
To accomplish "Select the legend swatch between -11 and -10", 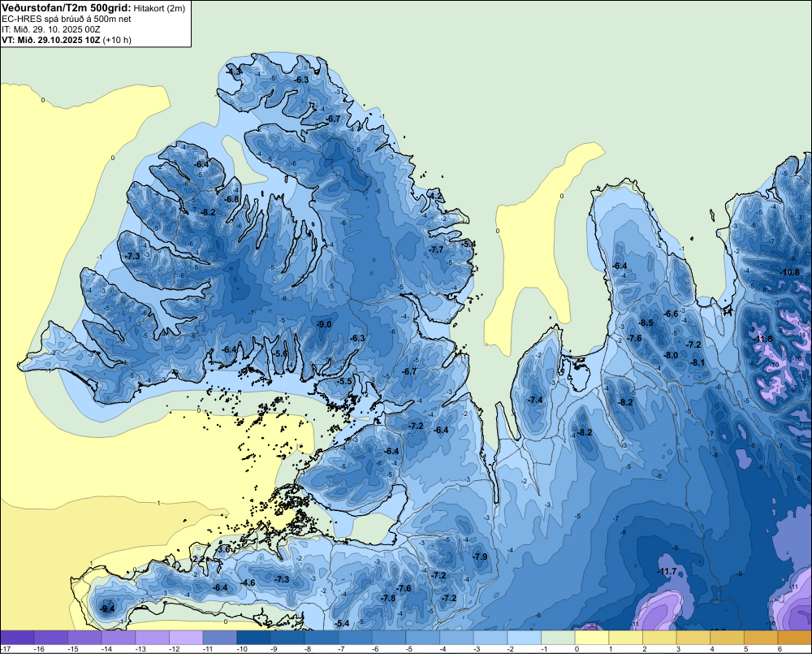I will [220, 638].
